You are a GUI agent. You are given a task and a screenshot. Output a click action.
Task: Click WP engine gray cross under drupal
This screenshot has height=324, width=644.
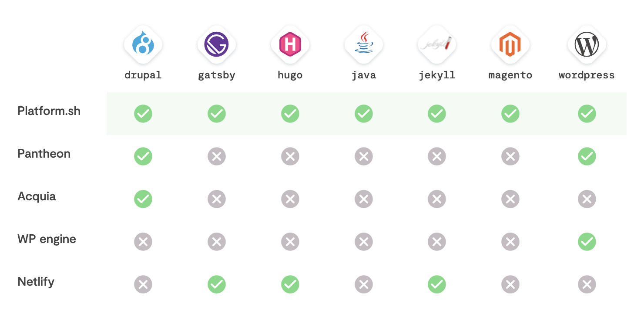coord(143,242)
